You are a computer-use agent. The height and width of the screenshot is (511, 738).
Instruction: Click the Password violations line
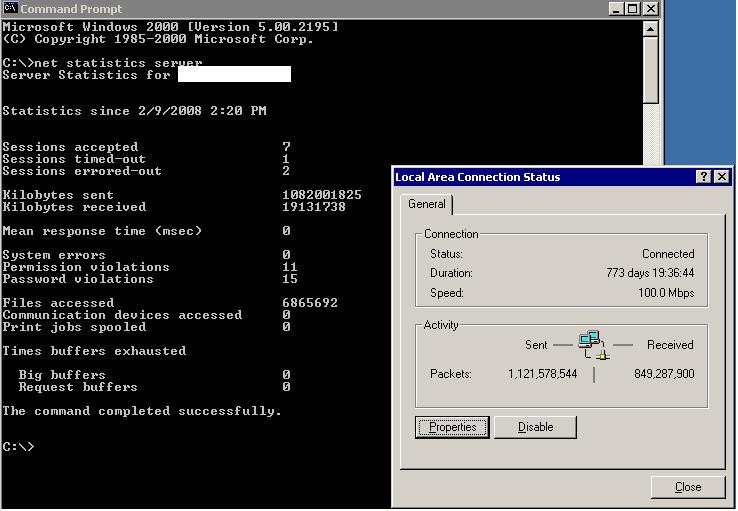pos(150,279)
